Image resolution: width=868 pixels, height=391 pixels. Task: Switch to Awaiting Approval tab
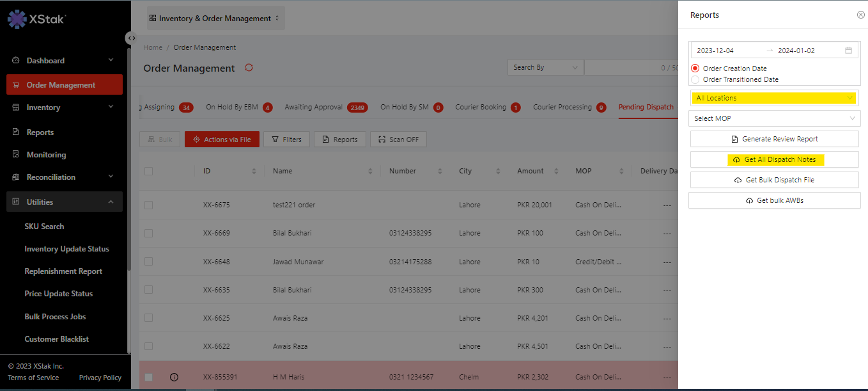tap(313, 108)
